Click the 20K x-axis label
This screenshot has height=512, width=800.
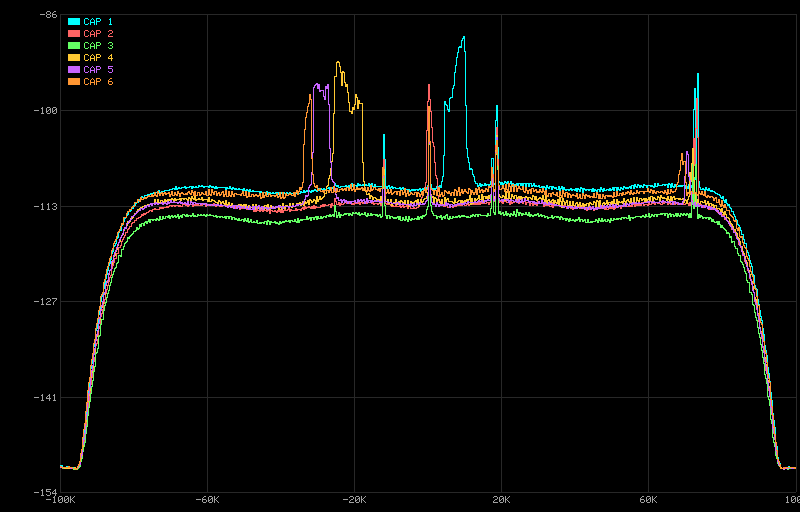click(x=502, y=500)
